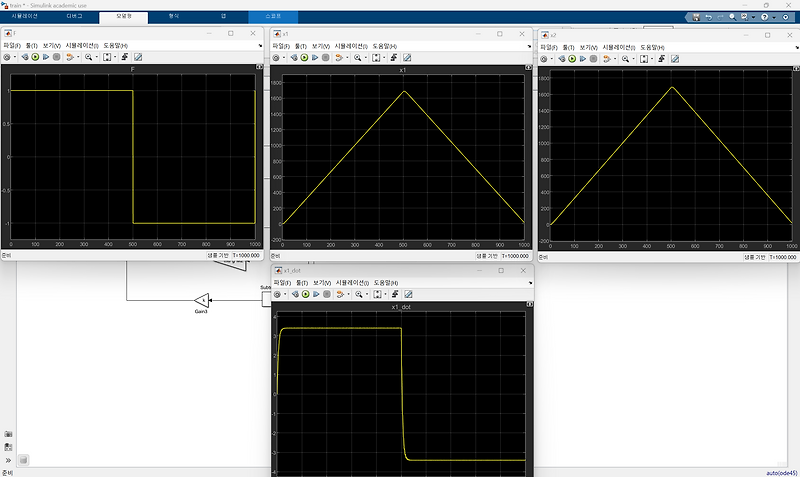Dock x1 scope using menu bar arrow
800x477 pixels.
click(x=529, y=46)
